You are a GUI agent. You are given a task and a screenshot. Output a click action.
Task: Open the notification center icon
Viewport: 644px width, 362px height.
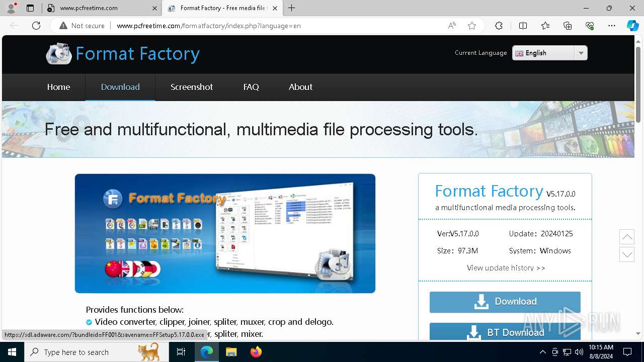[627, 352]
